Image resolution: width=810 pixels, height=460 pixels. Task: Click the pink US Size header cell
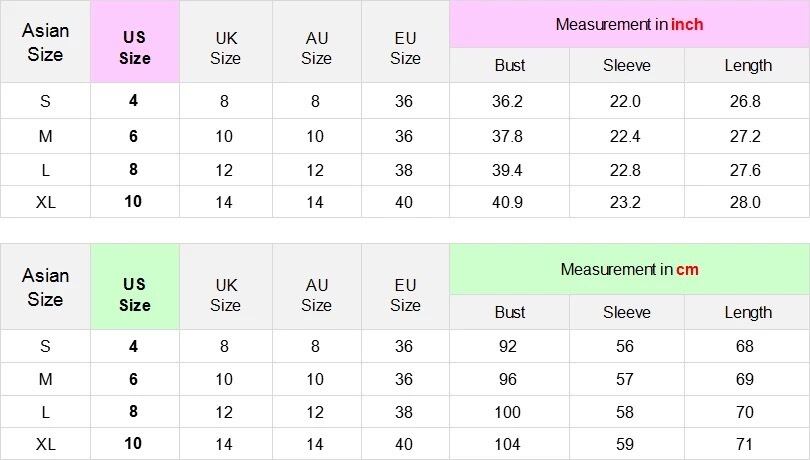pos(135,47)
